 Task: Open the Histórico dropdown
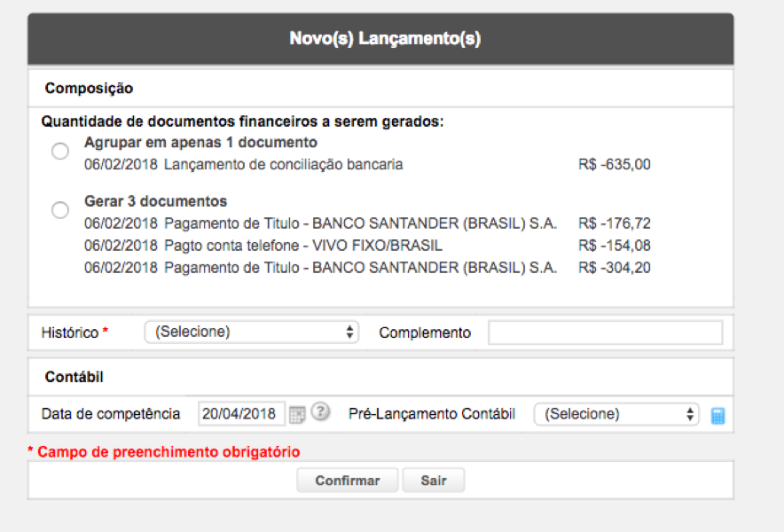(252, 332)
